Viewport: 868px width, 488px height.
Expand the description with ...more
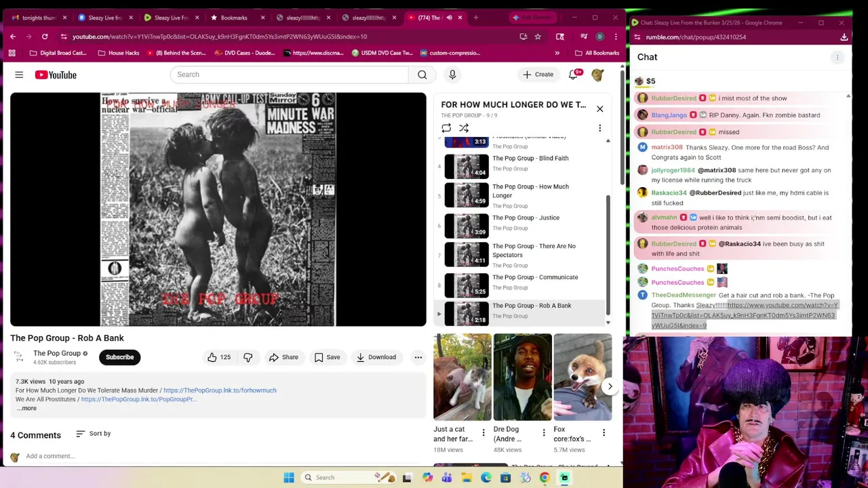26,408
